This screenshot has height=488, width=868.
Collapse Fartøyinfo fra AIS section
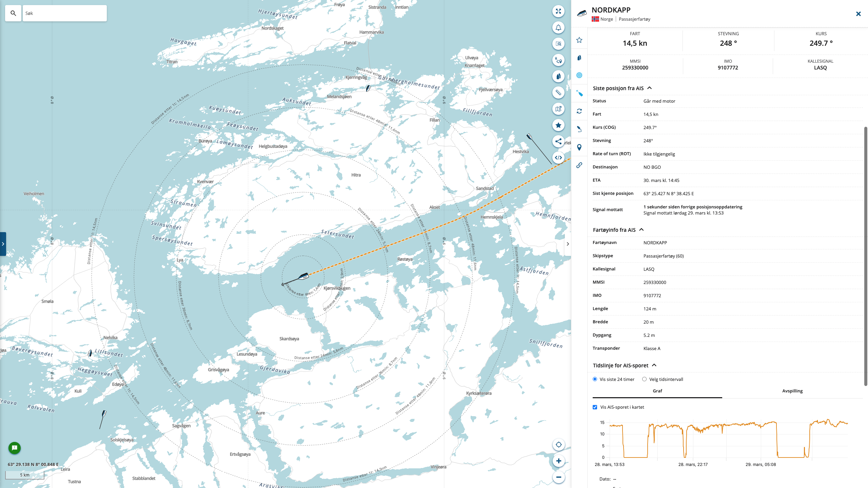(641, 230)
